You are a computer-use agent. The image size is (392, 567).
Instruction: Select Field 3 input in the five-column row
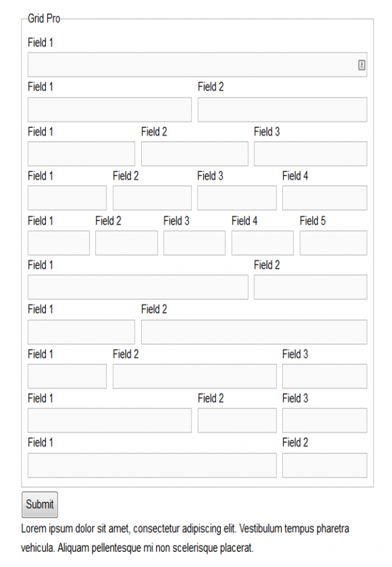point(194,243)
